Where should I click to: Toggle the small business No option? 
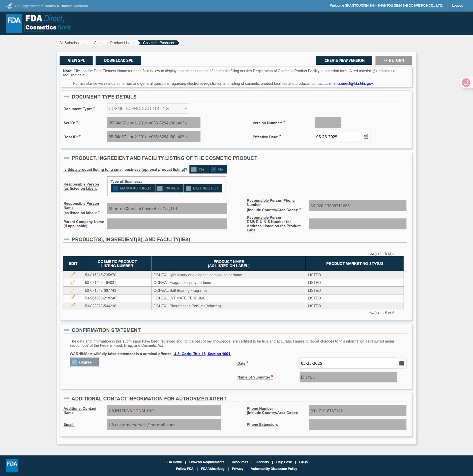[218, 169]
